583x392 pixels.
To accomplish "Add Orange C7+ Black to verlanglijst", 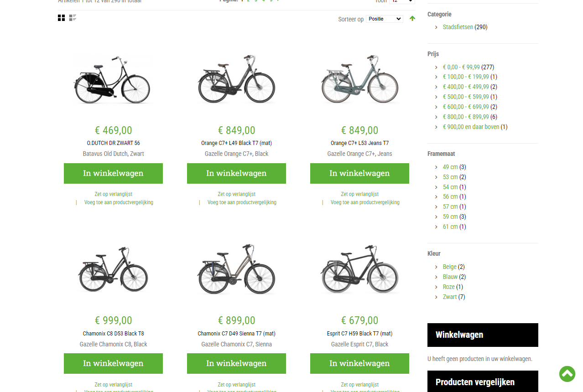I will click(x=236, y=194).
